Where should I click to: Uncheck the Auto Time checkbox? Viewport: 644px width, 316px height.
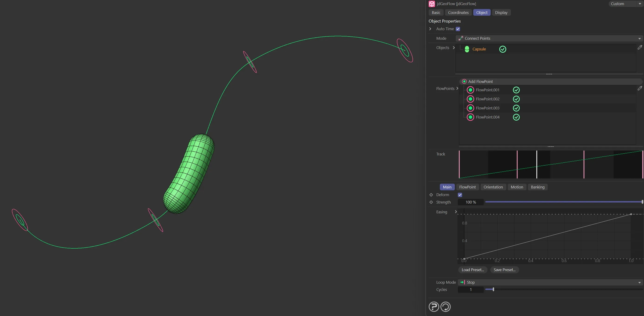(x=458, y=29)
